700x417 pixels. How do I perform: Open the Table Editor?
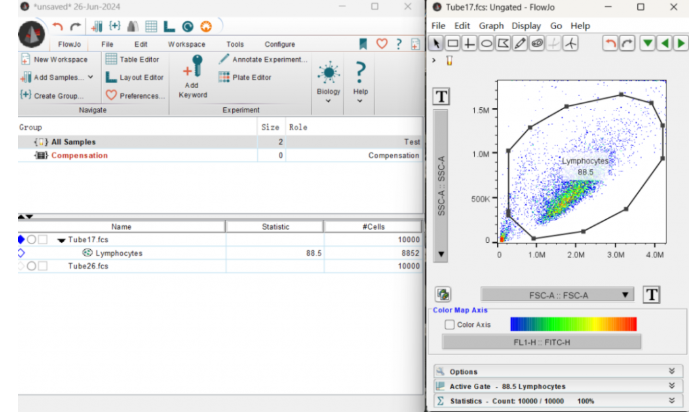point(133,59)
